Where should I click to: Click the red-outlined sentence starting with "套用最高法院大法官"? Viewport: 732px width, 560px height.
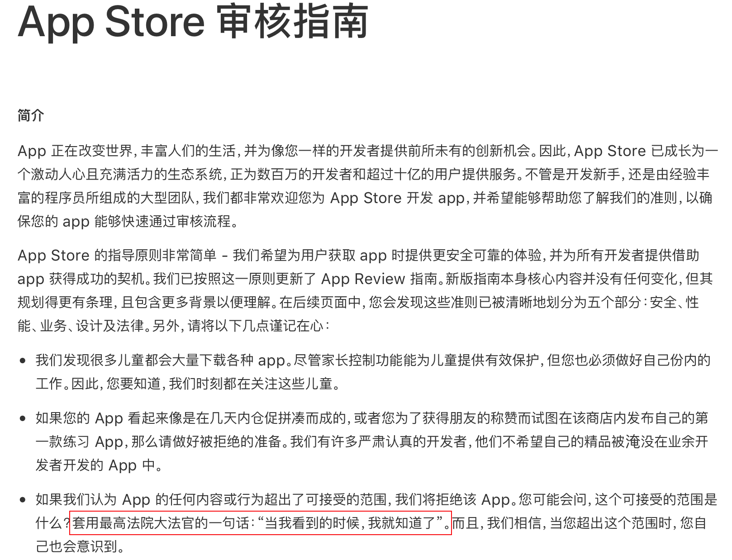click(x=261, y=523)
